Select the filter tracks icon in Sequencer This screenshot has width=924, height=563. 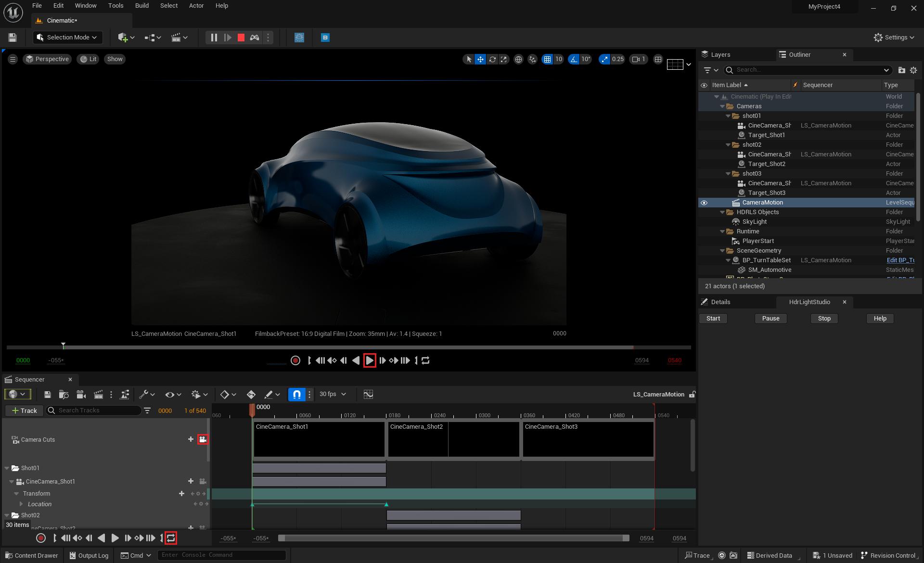point(147,410)
